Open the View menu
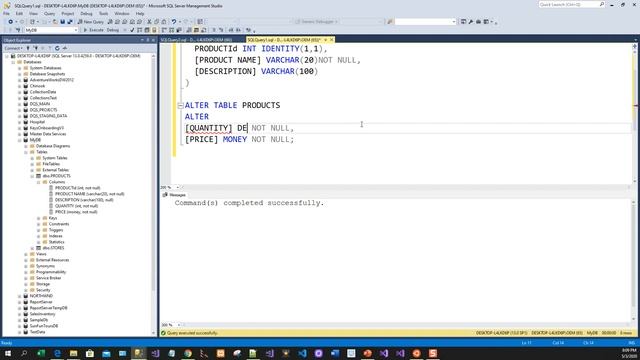Viewport: 640px width, 360px height. tap(33, 13)
